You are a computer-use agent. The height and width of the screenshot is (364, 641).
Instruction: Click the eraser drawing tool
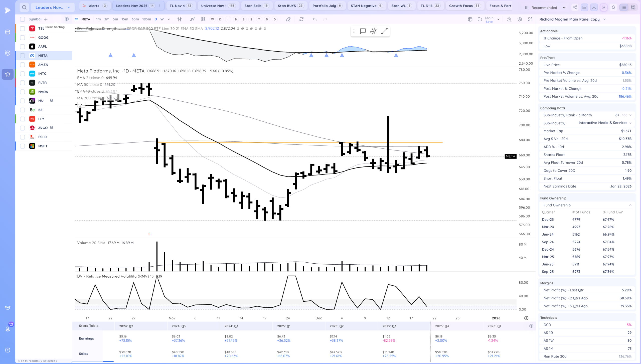(x=288, y=19)
